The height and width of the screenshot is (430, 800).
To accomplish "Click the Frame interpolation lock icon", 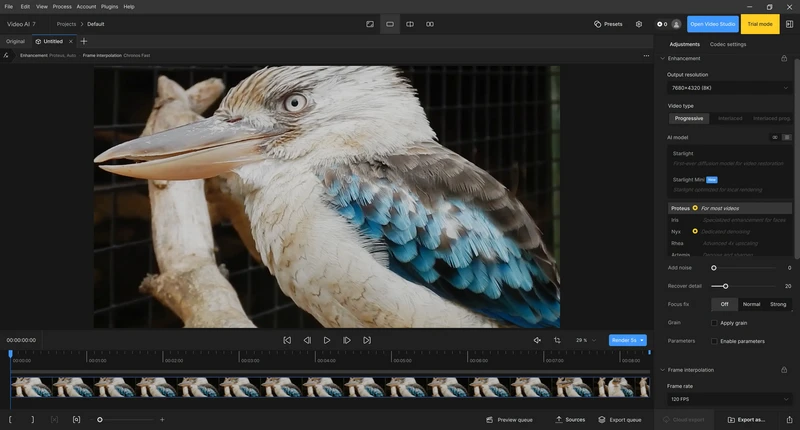I will click(x=784, y=370).
